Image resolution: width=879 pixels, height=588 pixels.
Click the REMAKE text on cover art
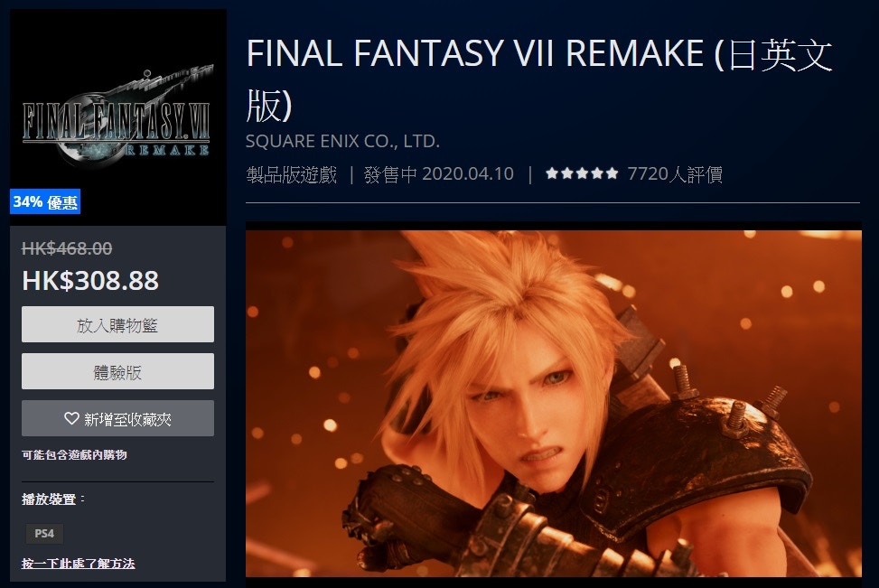[167, 150]
